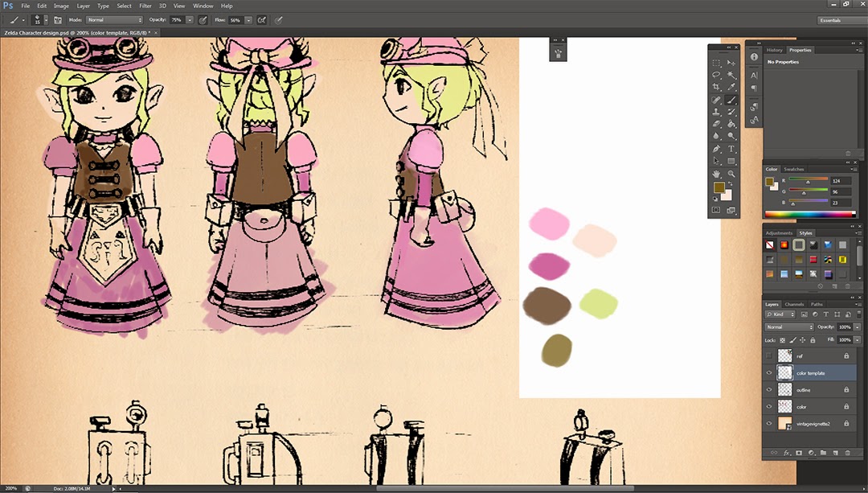Select the Clone Stamp tool

coord(716,112)
